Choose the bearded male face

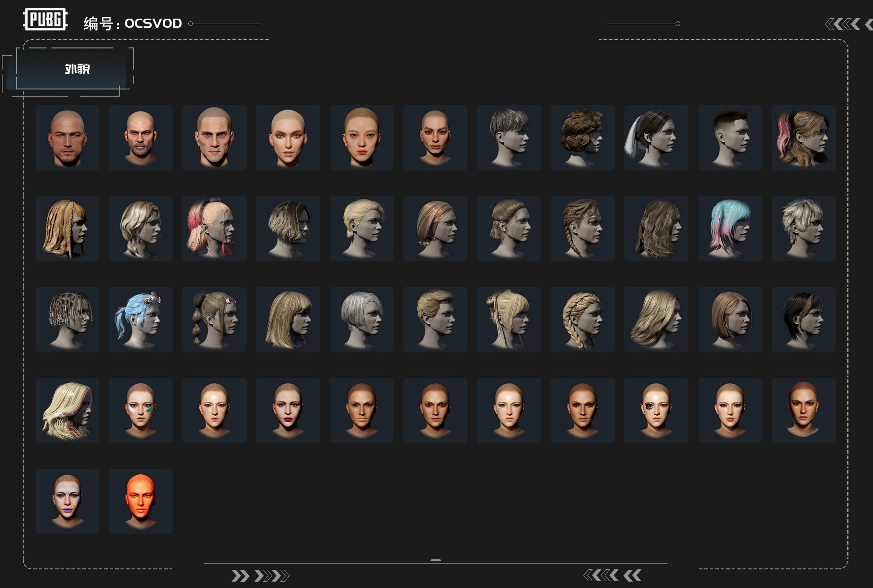pyautogui.click(x=140, y=137)
